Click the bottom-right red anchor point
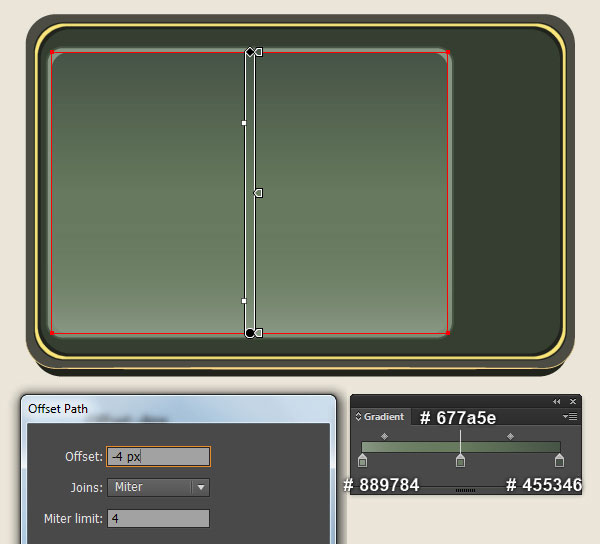600x544 pixels. 448,333
